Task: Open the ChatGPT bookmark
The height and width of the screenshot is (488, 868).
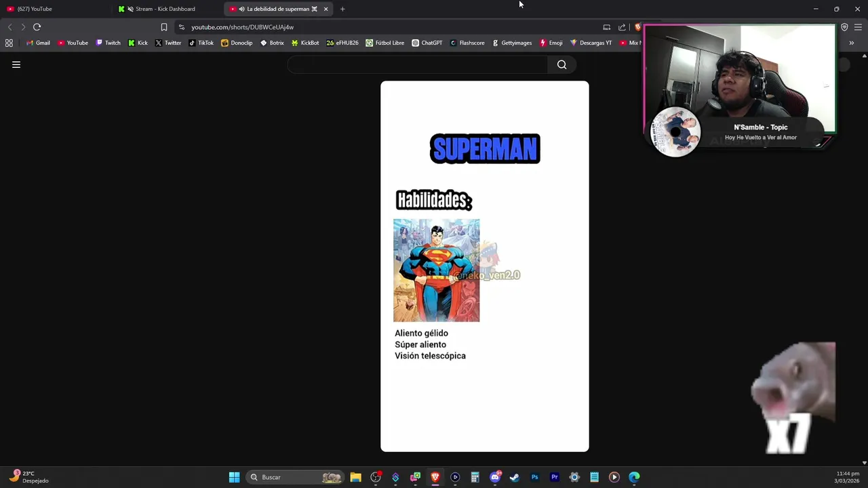Action: (427, 43)
